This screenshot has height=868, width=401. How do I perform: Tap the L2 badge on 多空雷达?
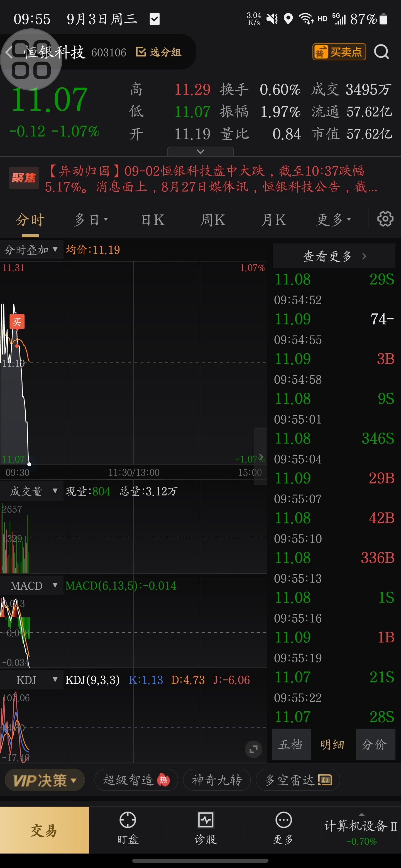[x=325, y=780]
